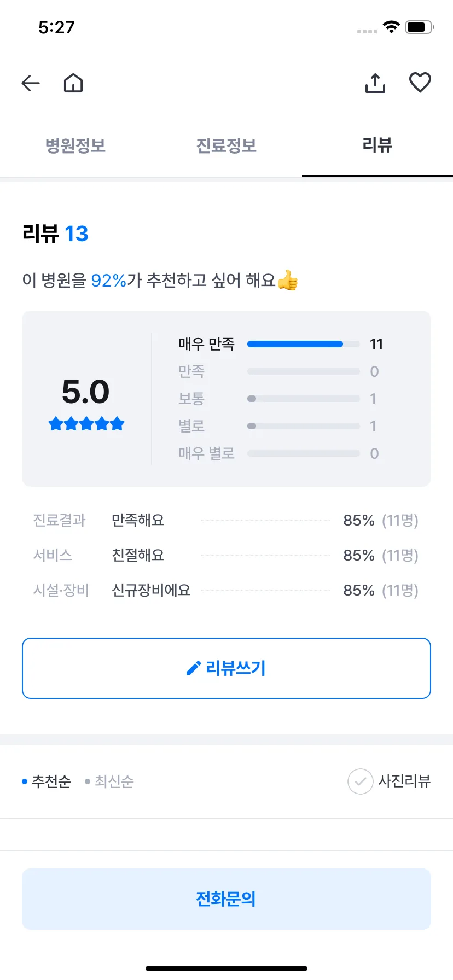This screenshot has height=980, width=453.
Task: Toggle the 사진리뷰 checkbox
Action: 360,781
